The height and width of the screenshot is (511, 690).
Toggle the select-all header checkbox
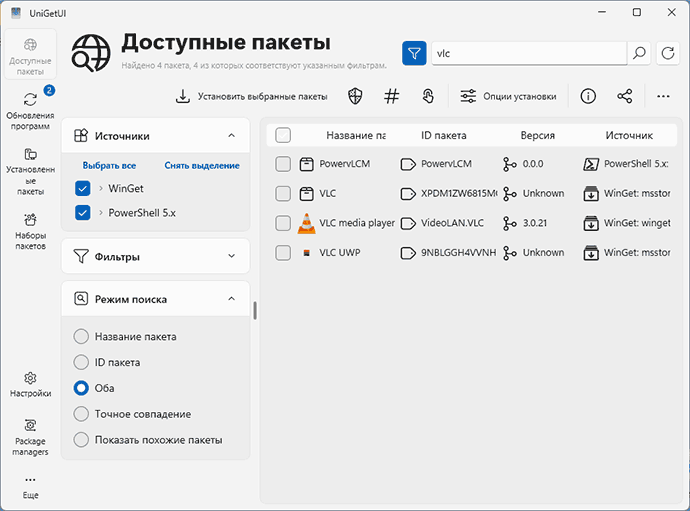coord(283,135)
